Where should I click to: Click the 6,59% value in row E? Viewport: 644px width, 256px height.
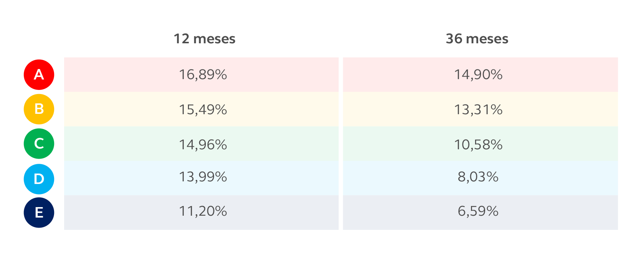(x=478, y=211)
